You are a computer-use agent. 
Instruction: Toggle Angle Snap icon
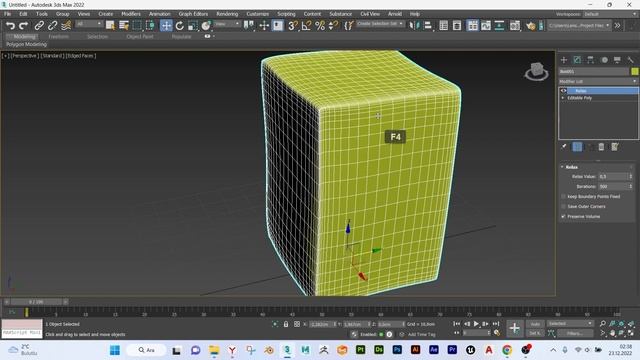[306, 26]
